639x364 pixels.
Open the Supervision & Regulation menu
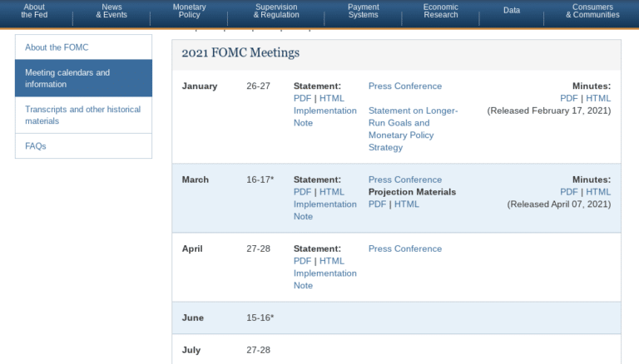pos(276,11)
